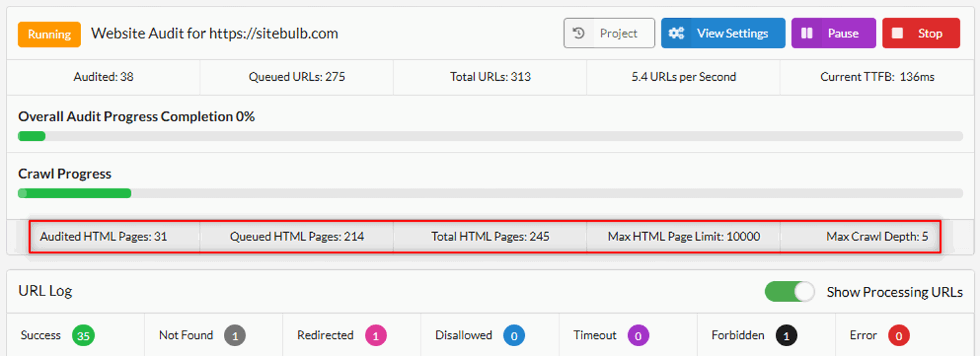Screen dimensions: 980x356
Task: Click the red Error count badge
Action: (898, 336)
